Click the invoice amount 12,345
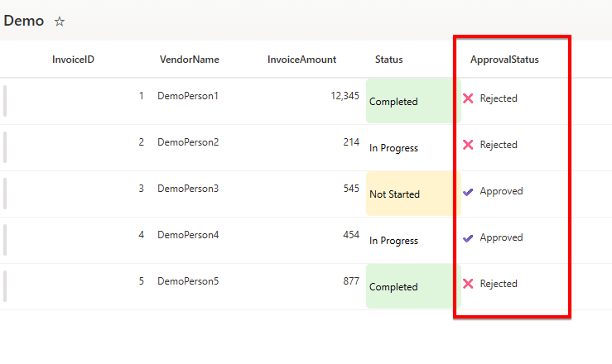Screen dimensions: 612x364 345,96
